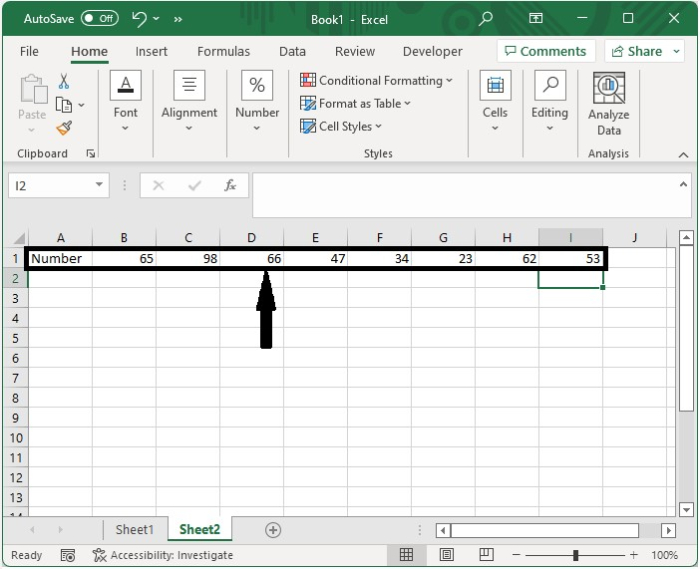Click cell I1 with value 53
The image size is (700, 569).
point(571,258)
